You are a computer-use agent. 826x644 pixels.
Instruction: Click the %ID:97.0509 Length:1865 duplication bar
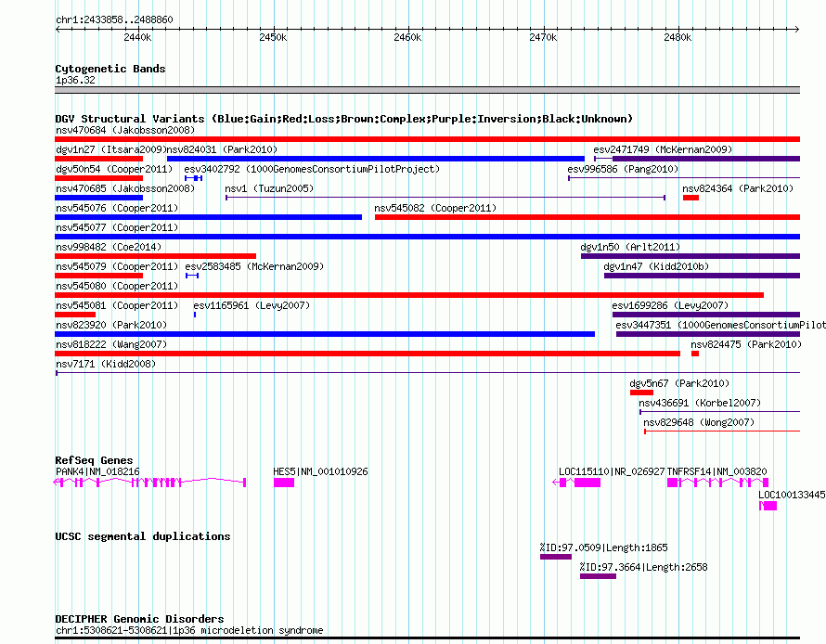coord(556,557)
